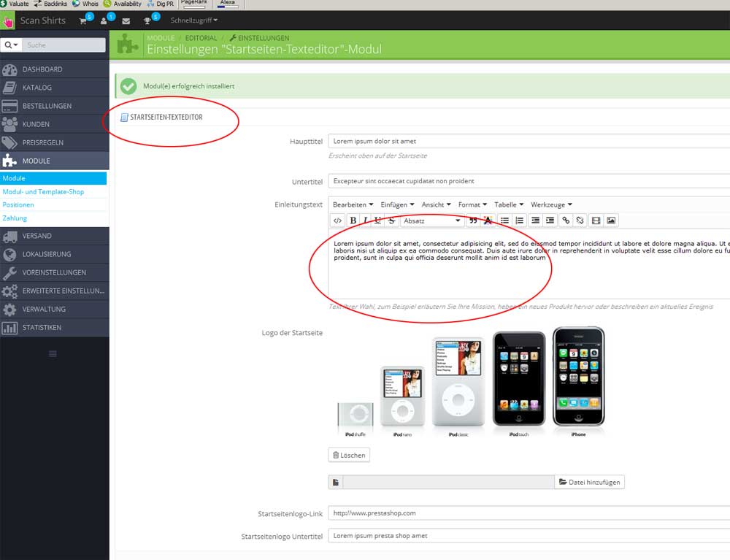Select Module main sidebar entry
Image resolution: width=730 pixels, height=560 pixels.
click(55, 161)
